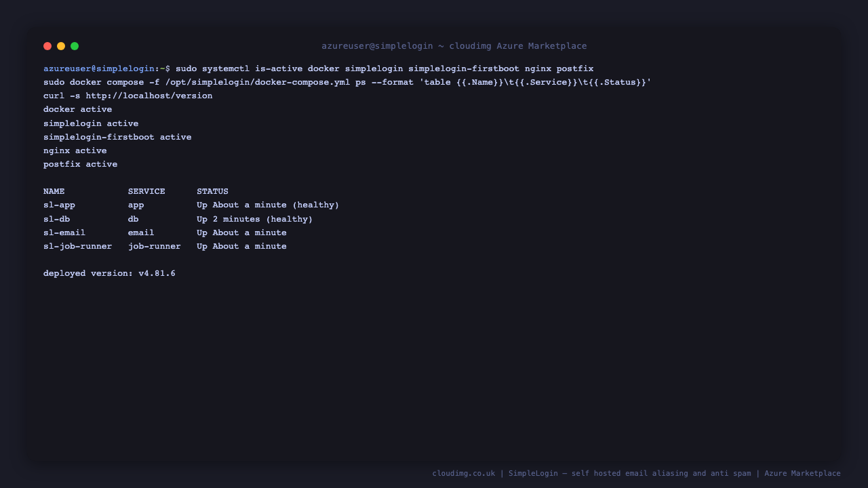Click status 'Up About a minute (healthy)'
The height and width of the screenshot is (488, 868).
(x=268, y=205)
